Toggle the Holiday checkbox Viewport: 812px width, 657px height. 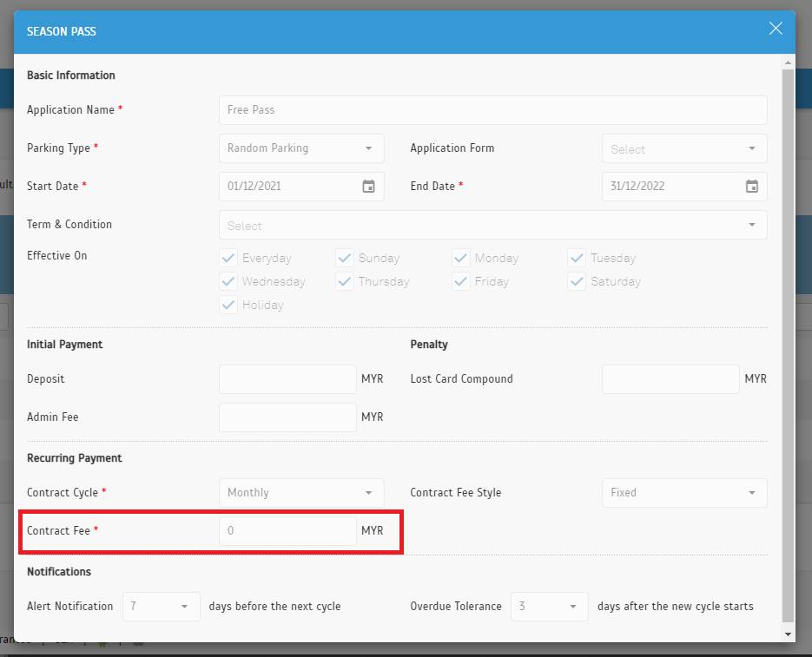click(x=228, y=305)
